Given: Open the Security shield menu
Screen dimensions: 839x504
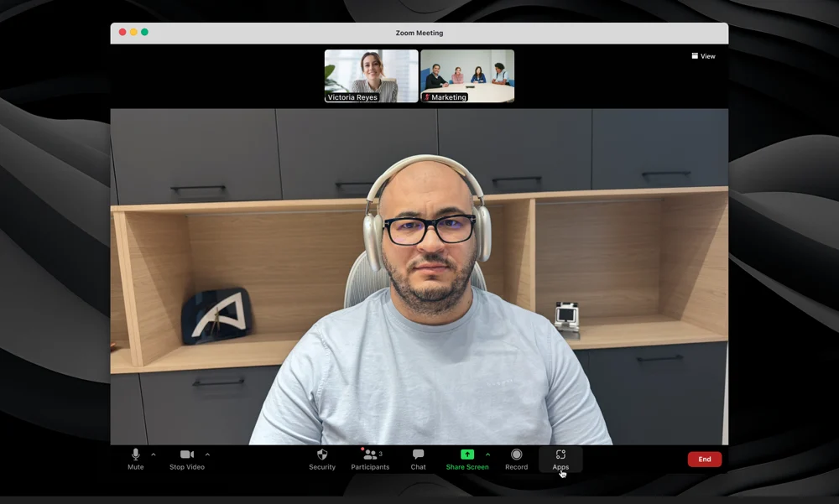Looking at the screenshot, I should [322, 460].
